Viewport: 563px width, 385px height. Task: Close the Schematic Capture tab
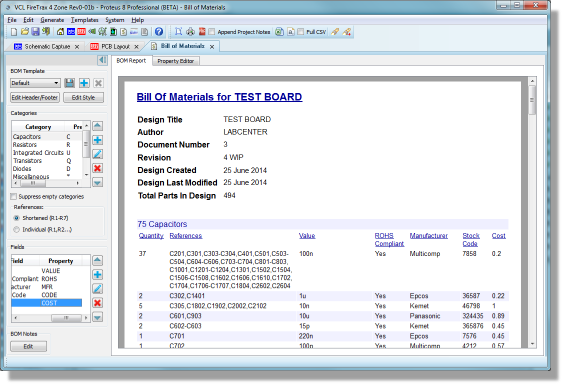(77, 47)
